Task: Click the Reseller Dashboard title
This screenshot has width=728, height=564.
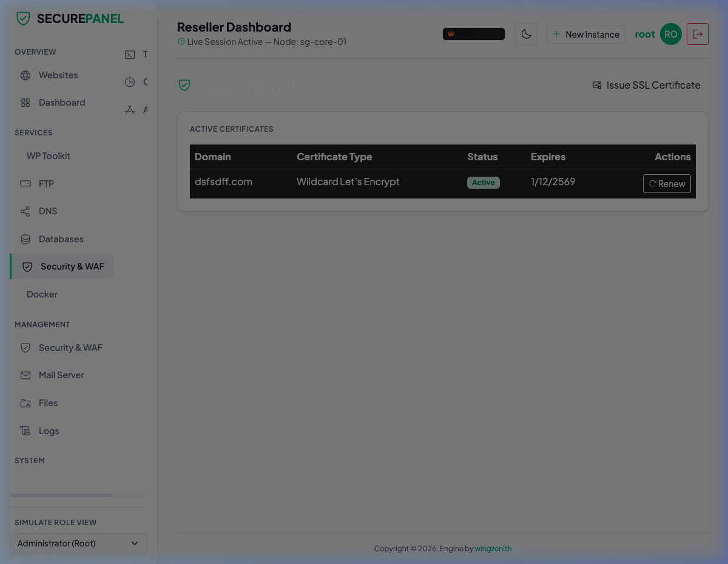Action: click(x=234, y=27)
